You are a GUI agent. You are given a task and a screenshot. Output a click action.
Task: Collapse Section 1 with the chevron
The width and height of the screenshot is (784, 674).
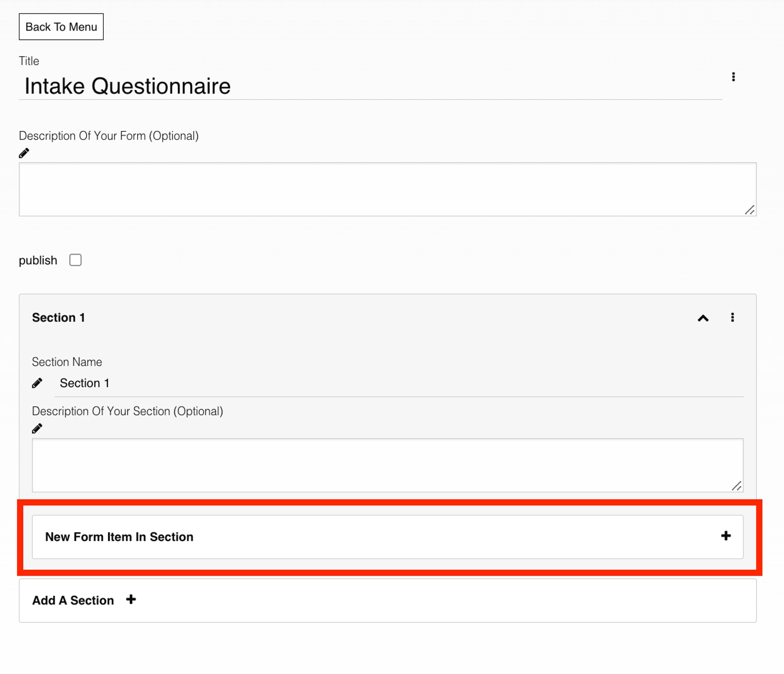(x=703, y=318)
